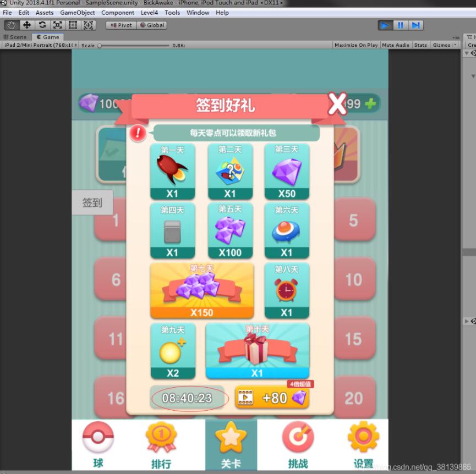Select the Rotate tool
Image resolution: width=476 pixels, height=474 pixels.
pos(42,25)
